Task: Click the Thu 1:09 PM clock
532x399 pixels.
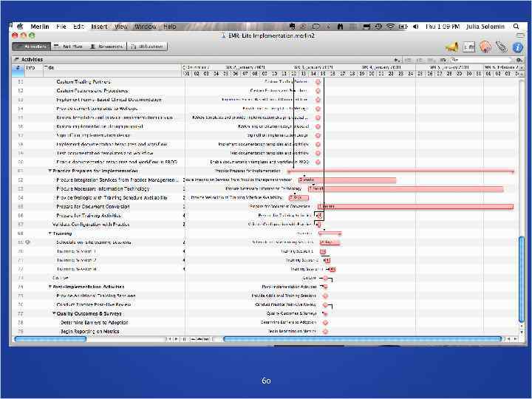Action: click(443, 27)
